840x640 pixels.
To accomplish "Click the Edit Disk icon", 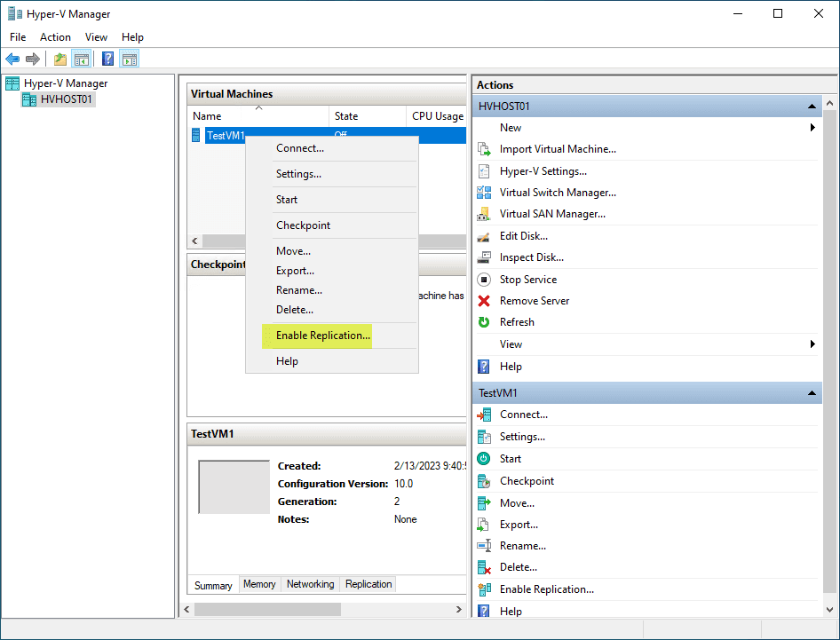I will pyautogui.click(x=484, y=236).
